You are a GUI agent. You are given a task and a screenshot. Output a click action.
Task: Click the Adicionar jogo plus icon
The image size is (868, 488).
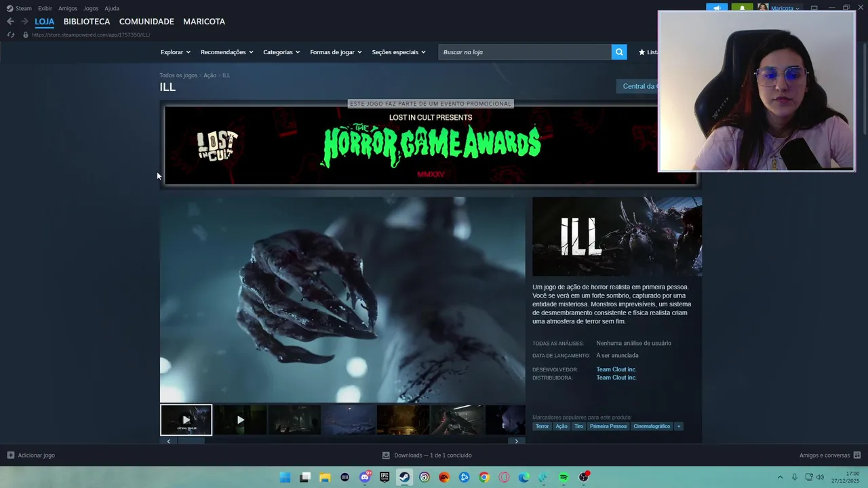10,455
